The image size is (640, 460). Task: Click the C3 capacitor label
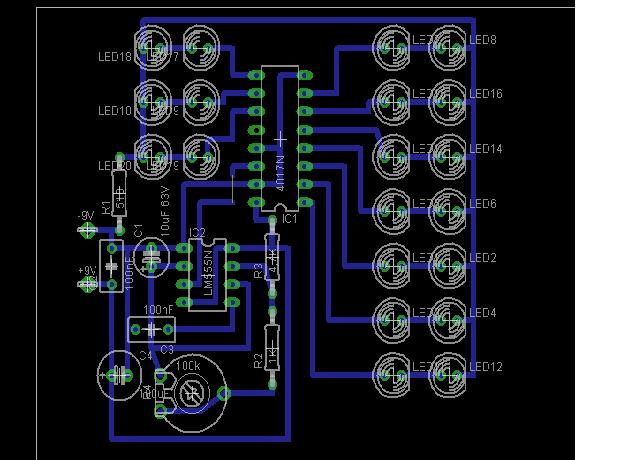167,350
